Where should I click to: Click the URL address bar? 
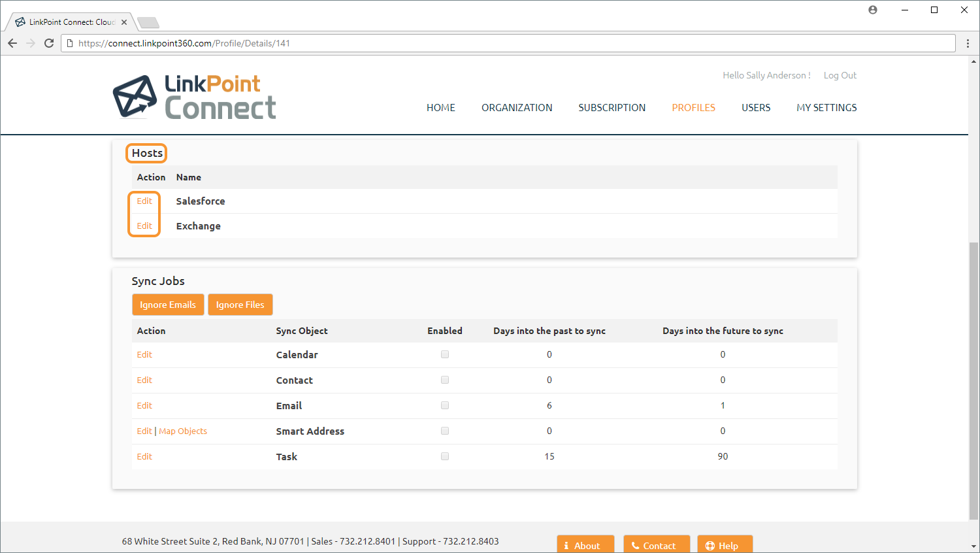coord(508,43)
